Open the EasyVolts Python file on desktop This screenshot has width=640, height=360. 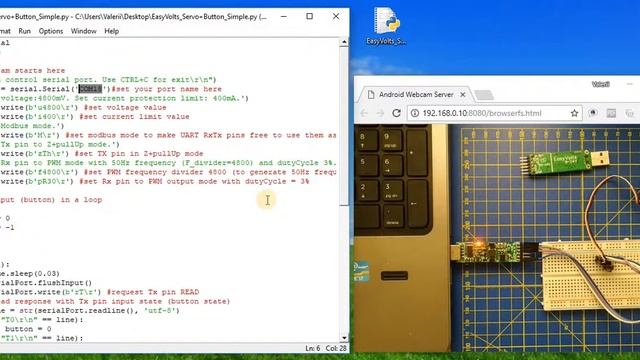point(386,26)
